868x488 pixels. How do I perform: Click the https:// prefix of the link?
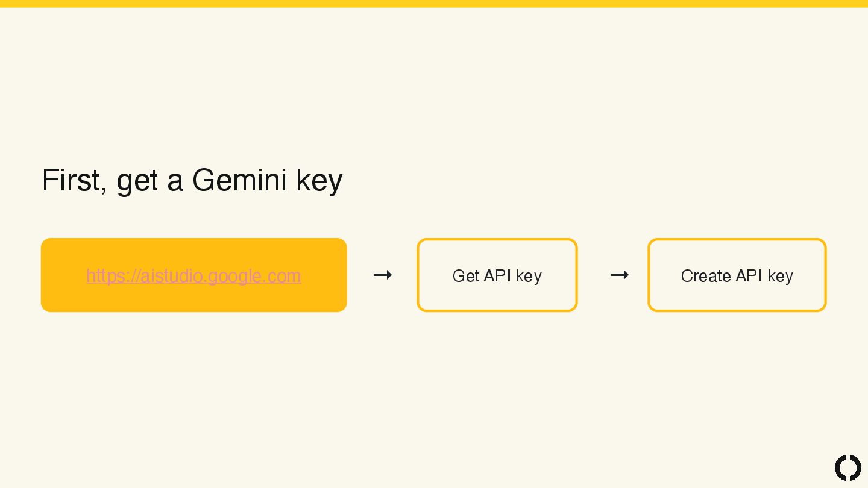tap(113, 275)
